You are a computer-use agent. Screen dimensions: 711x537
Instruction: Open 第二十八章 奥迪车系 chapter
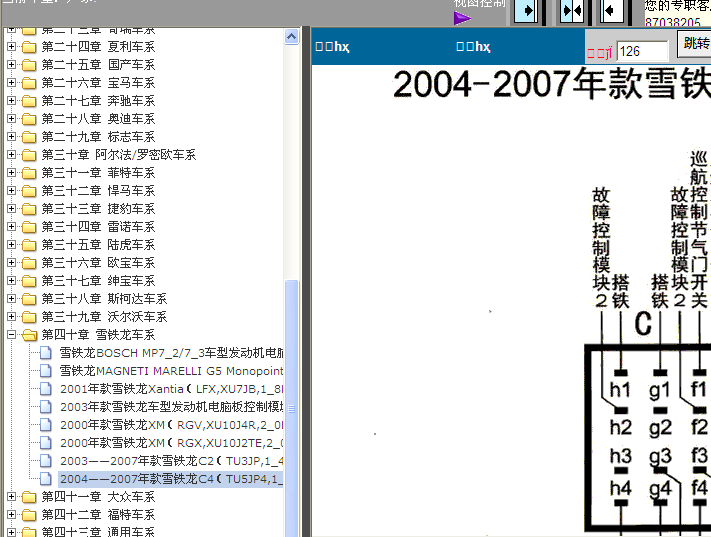pyautogui.click(x=98, y=119)
